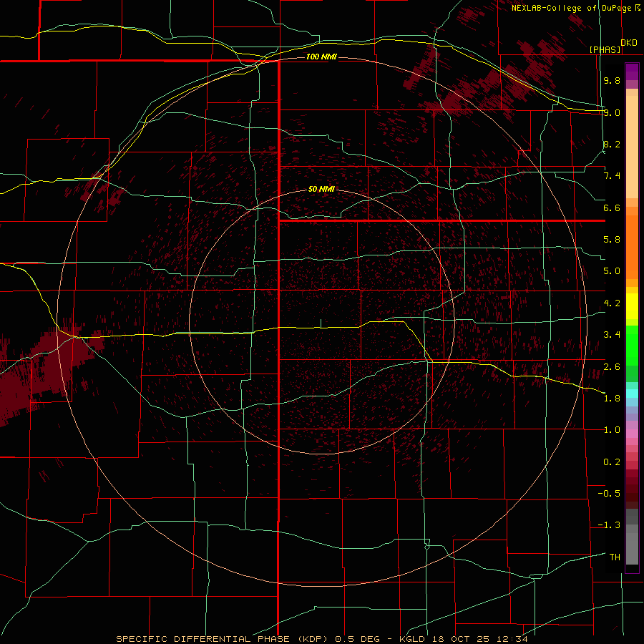Click the 3.4 value on color scale
644x644 pixels.
click(x=612, y=335)
